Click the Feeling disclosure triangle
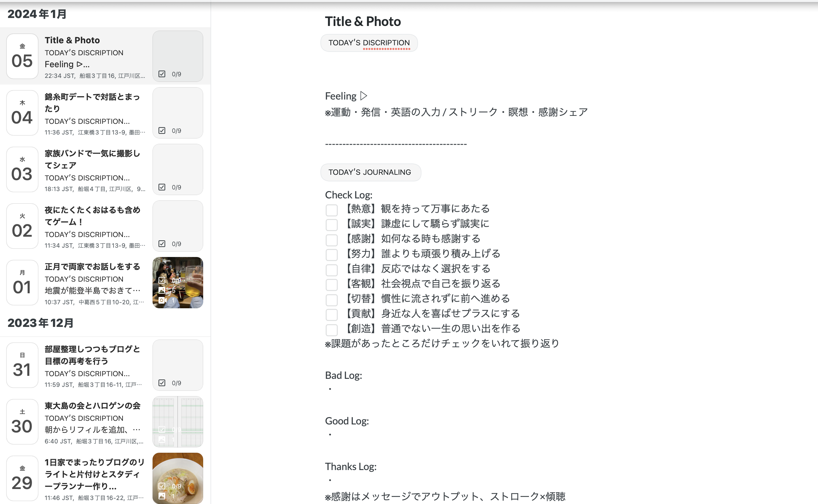Screen dimensions: 818x504 click(x=364, y=96)
